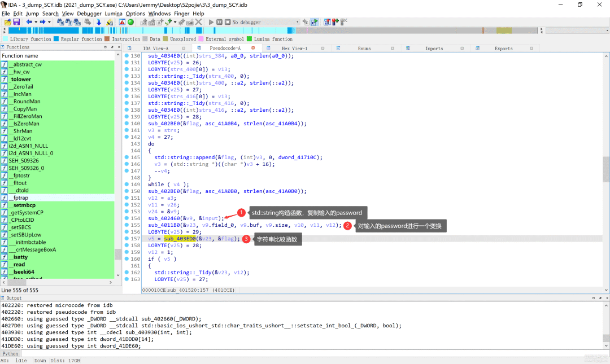Save the database with the floppy icon
610x364 pixels.
(16, 22)
